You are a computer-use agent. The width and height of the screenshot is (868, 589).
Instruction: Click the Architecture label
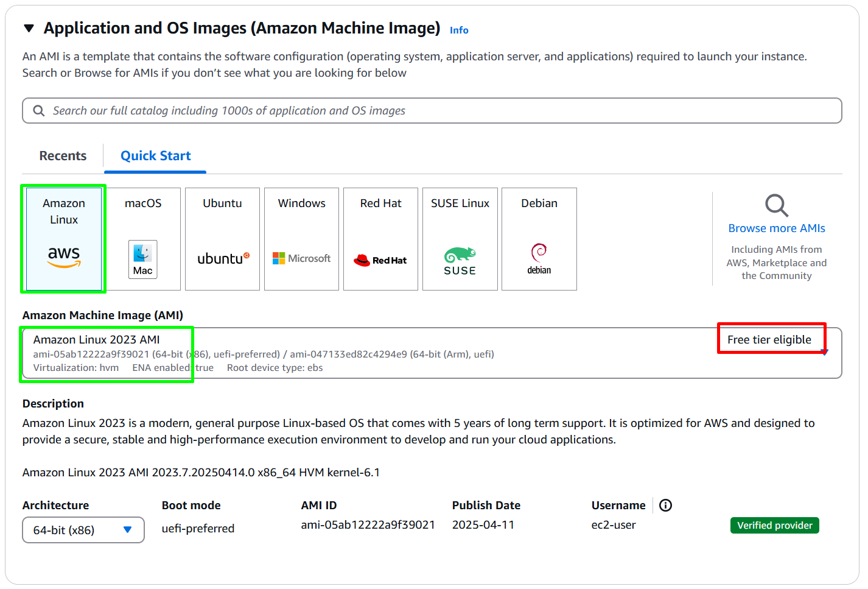pos(55,506)
